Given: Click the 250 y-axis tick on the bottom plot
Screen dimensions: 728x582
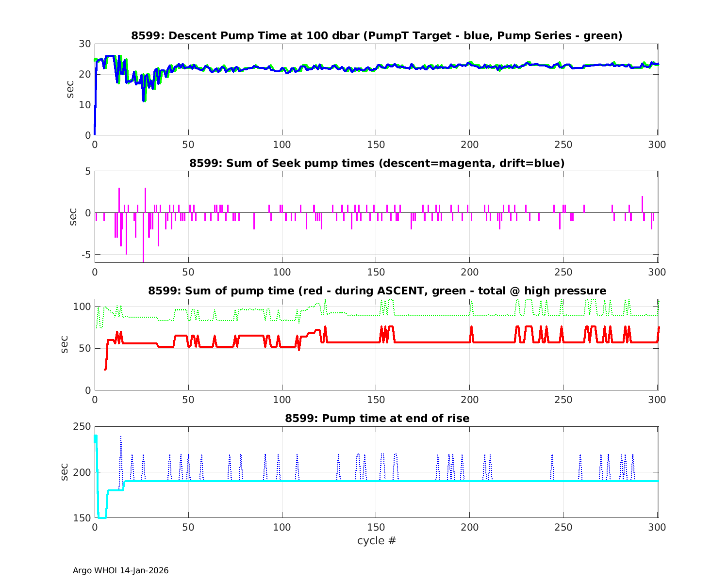Looking at the screenshot, I should (82, 426).
